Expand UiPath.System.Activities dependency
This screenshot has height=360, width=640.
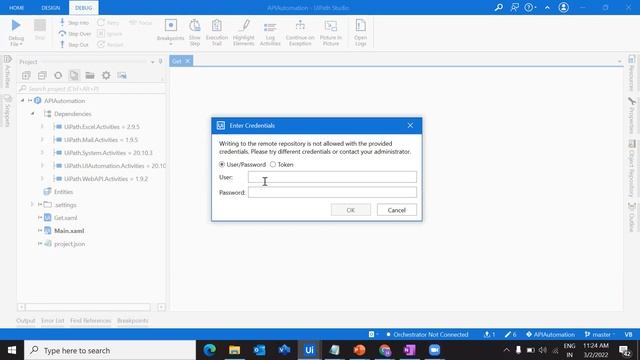(42, 153)
